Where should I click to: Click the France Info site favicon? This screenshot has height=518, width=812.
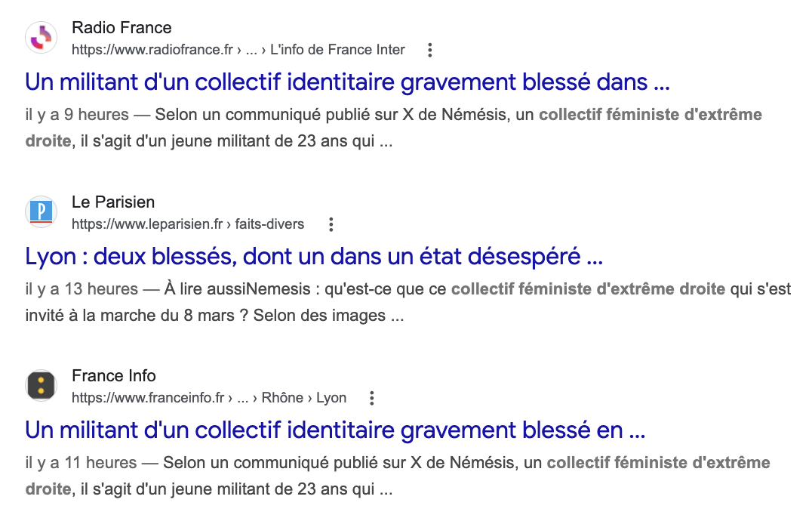40,385
